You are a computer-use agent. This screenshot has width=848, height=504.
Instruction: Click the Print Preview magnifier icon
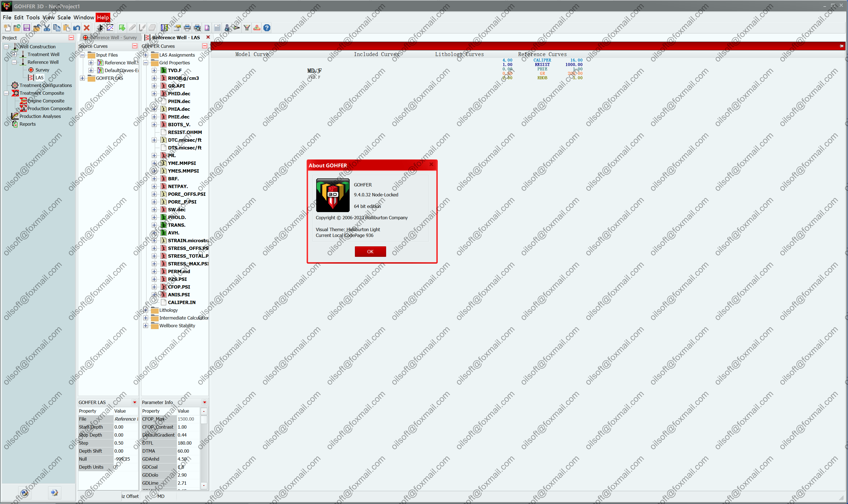click(197, 28)
